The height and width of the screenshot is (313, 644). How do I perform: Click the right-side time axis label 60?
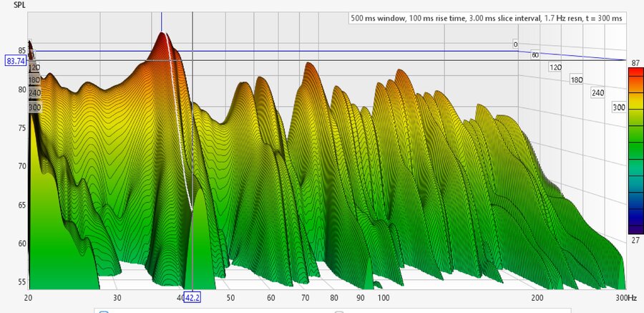pos(535,55)
